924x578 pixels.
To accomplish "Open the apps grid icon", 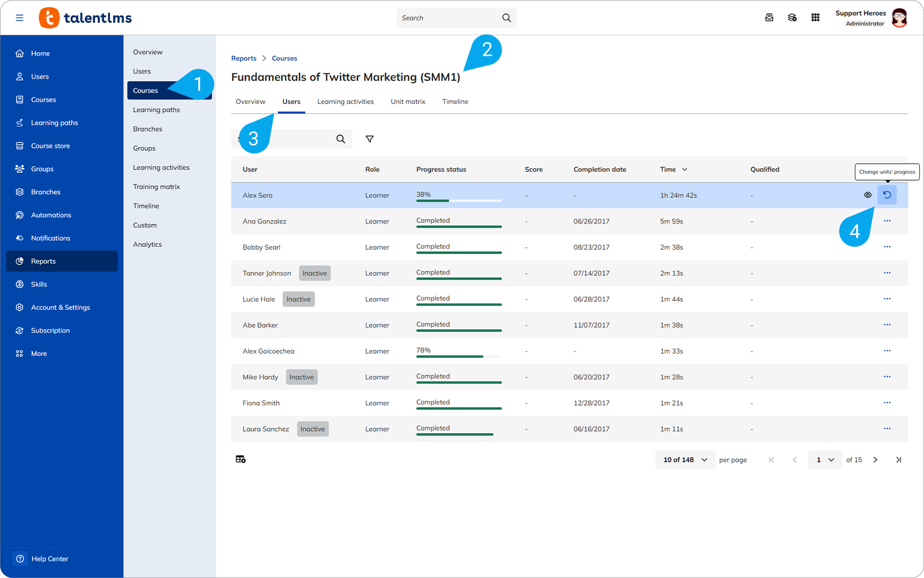I will coord(815,18).
